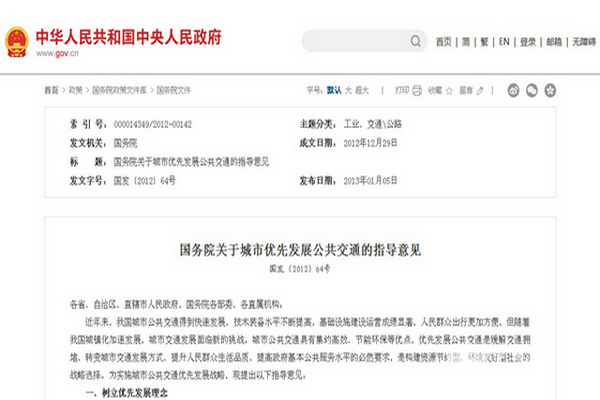Open 首页 in top navigation
The height and width of the screenshot is (400, 600).
[x=444, y=42]
